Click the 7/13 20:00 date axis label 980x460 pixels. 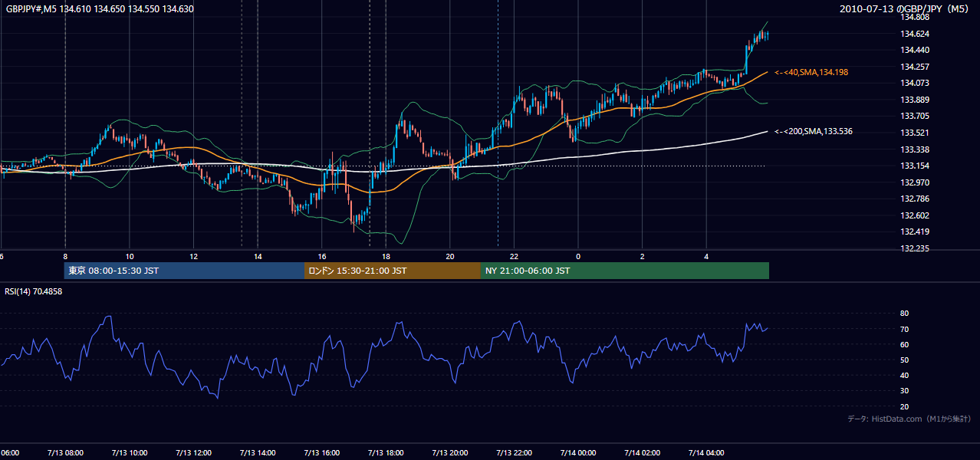click(449, 452)
